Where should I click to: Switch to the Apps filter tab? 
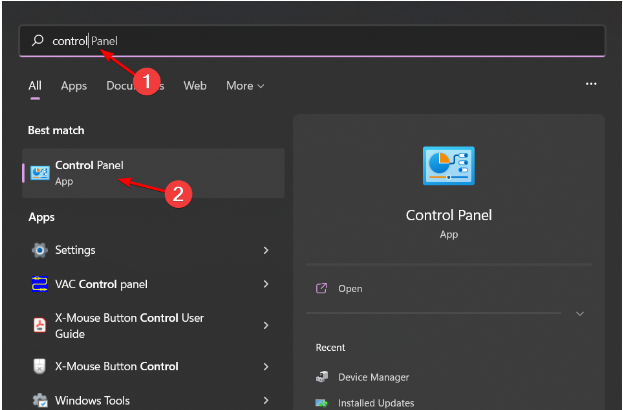[74, 86]
